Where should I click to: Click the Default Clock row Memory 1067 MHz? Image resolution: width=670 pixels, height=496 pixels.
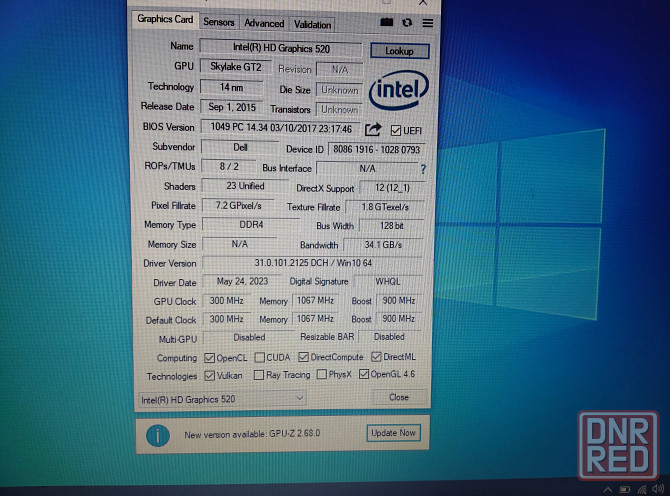point(315,319)
